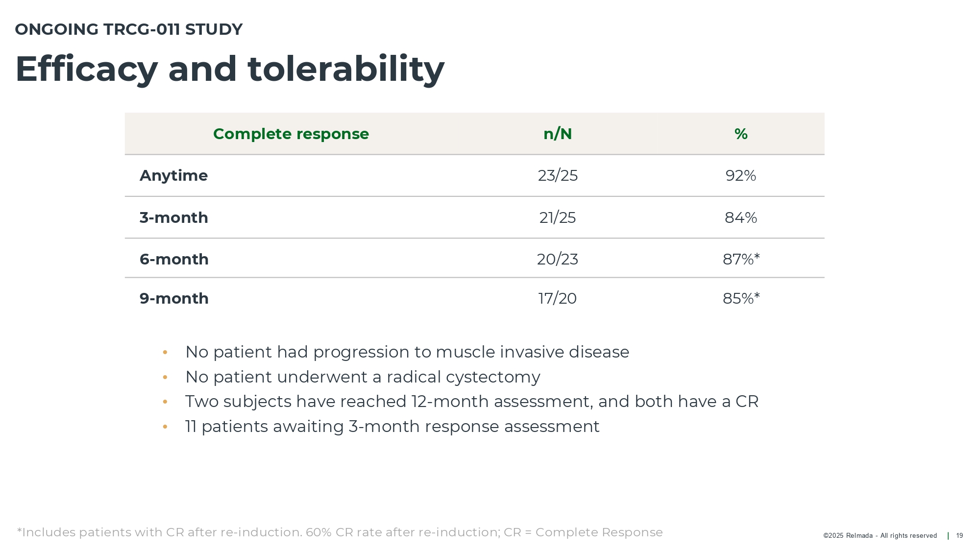The height and width of the screenshot is (551, 980).
Task: Select the 92% value
Action: click(741, 175)
